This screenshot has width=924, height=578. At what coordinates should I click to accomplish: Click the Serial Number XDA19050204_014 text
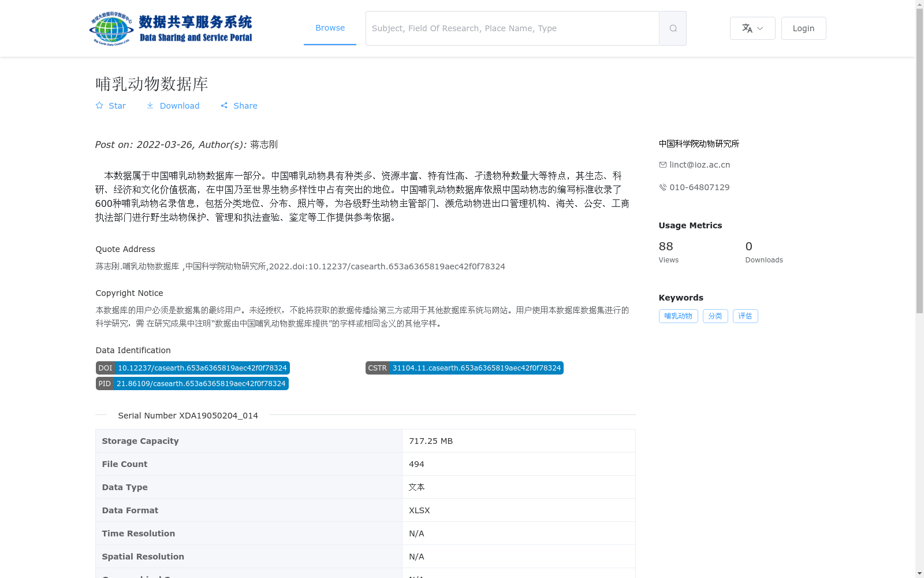tap(188, 416)
